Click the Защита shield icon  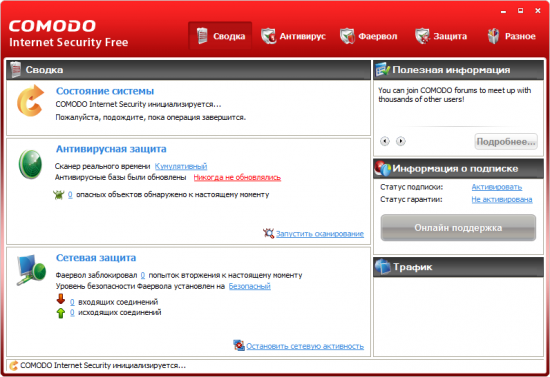coord(422,36)
